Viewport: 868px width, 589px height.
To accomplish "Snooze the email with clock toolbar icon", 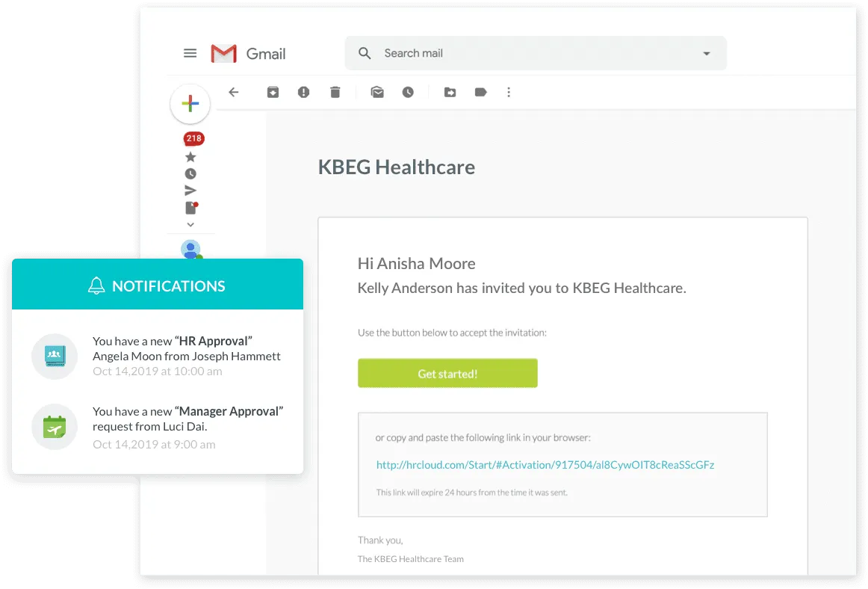I will point(408,92).
